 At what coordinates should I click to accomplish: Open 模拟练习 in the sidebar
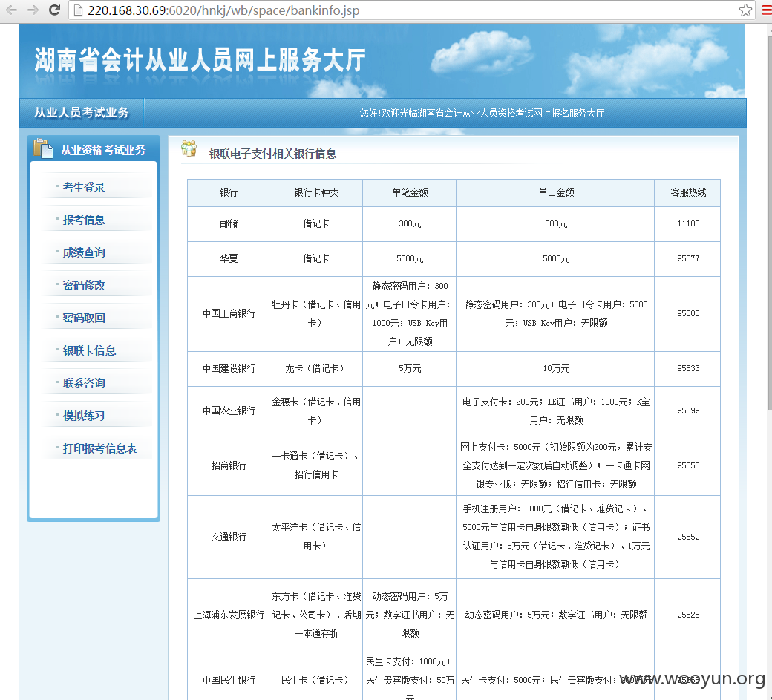click(x=84, y=416)
